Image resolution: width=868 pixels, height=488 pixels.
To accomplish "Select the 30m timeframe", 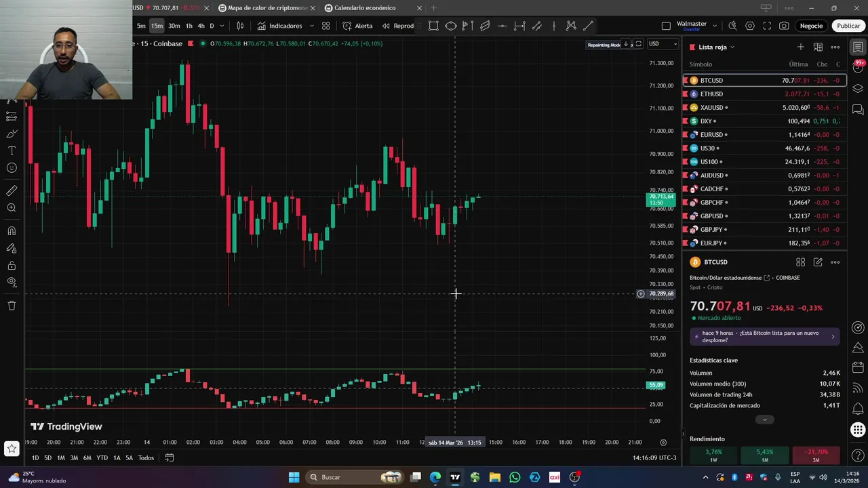I will [174, 26].
